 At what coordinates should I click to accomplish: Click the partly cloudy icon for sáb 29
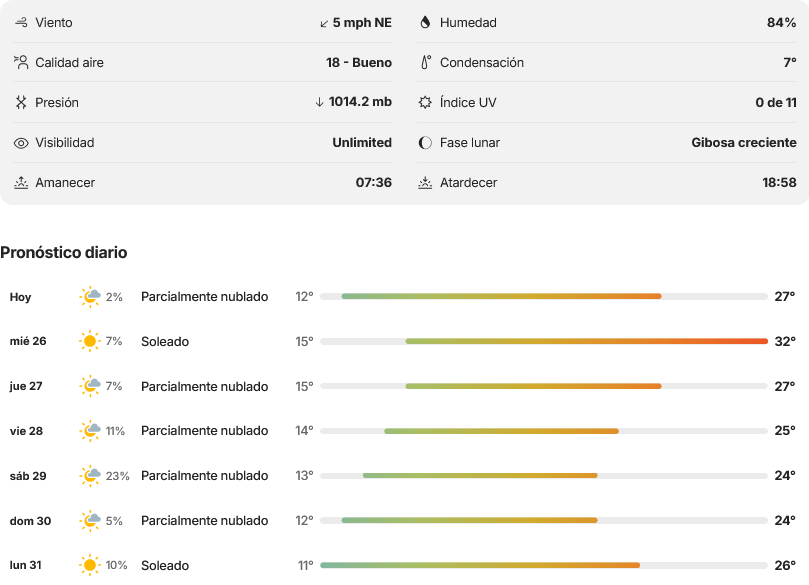pos(90,476)
